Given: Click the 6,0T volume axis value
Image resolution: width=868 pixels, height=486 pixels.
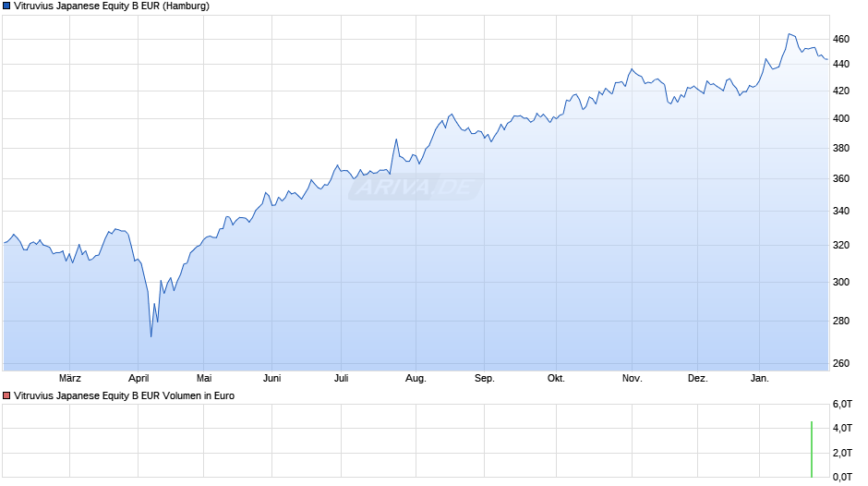Looking at the screenshot, I should [x=842, y=404].
